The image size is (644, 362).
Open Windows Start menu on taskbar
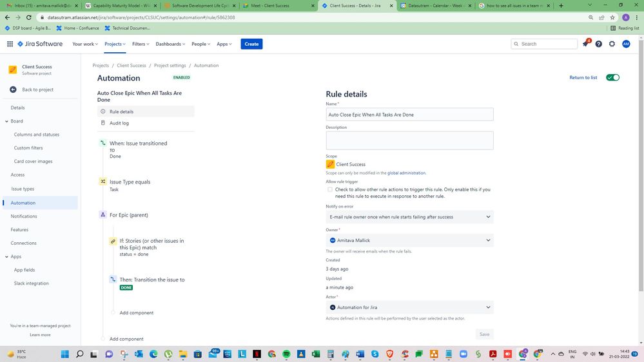[65, 354]
